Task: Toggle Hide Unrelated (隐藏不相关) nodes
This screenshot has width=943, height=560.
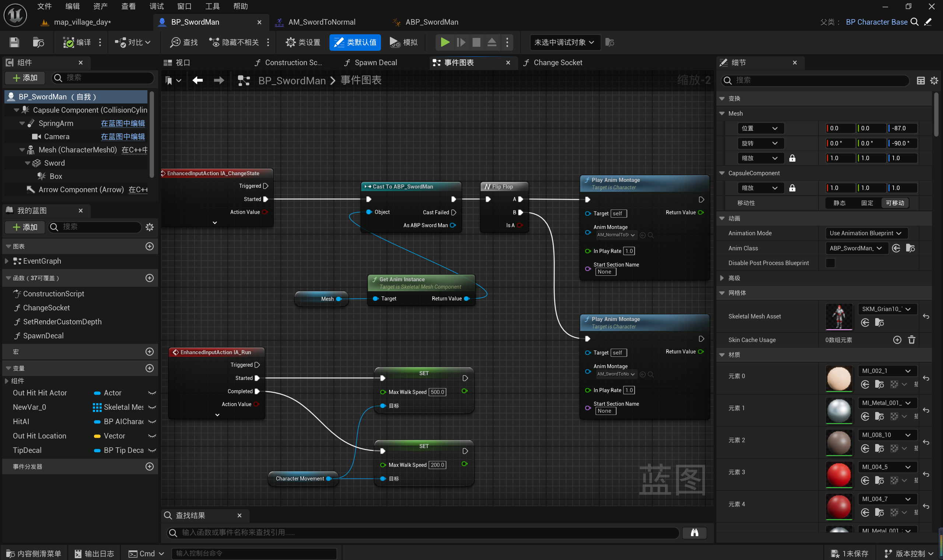Action: (x=234, y=42)
